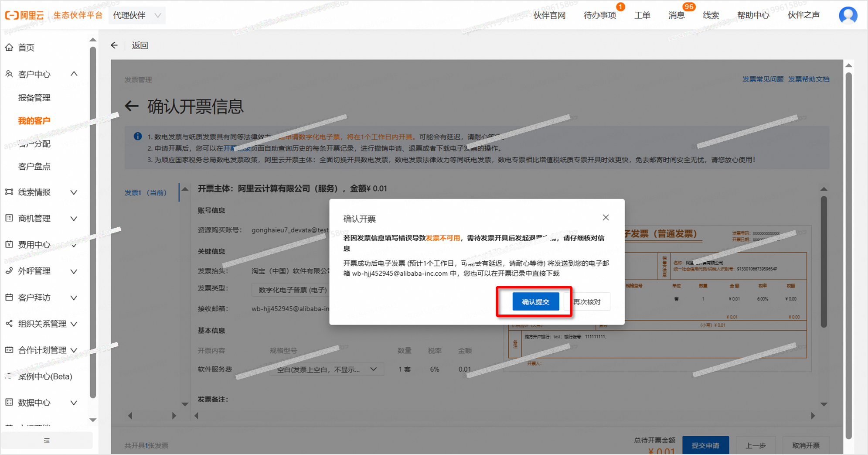Open the 发票帮助文档 link

(x=809, y=79)
